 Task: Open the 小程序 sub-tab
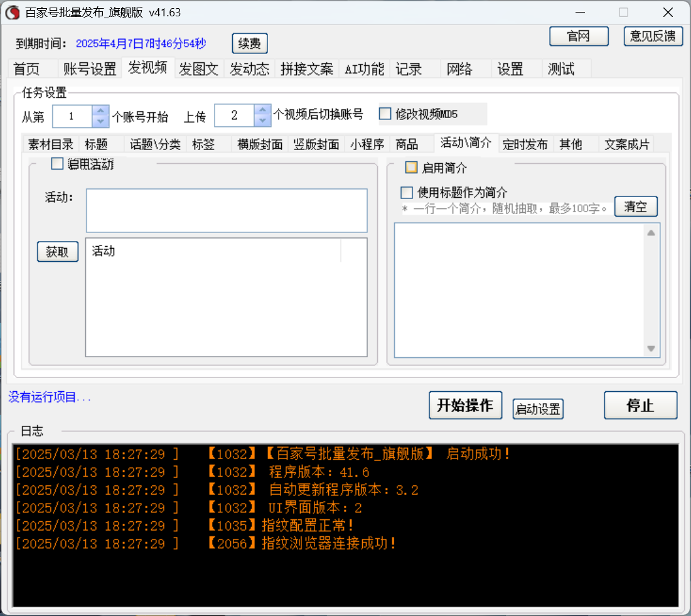(367, 144)
